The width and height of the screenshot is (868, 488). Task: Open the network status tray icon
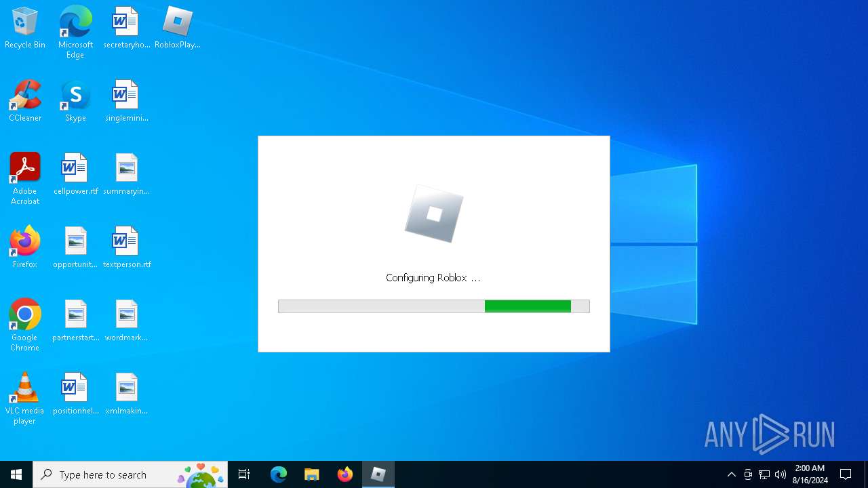tap(764, 474)
